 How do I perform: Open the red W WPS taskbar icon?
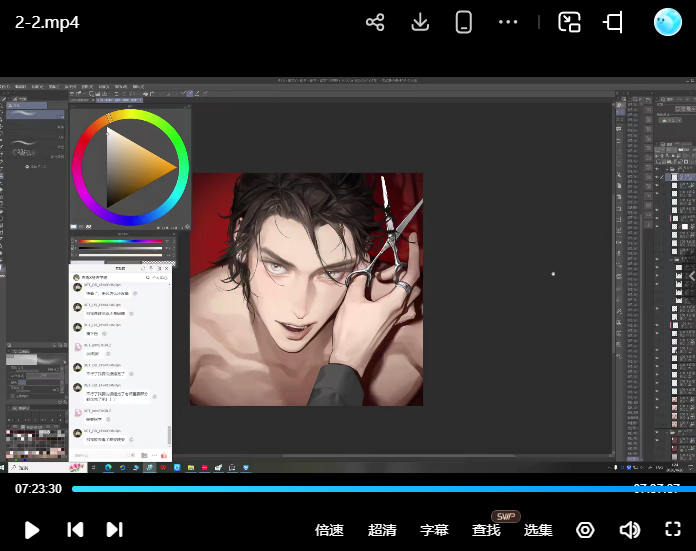point(163,468)
